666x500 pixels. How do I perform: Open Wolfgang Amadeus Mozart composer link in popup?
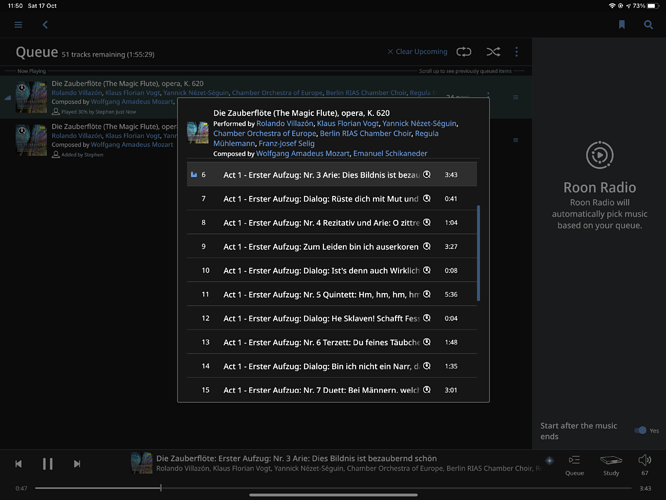click(x=303, y=153)
